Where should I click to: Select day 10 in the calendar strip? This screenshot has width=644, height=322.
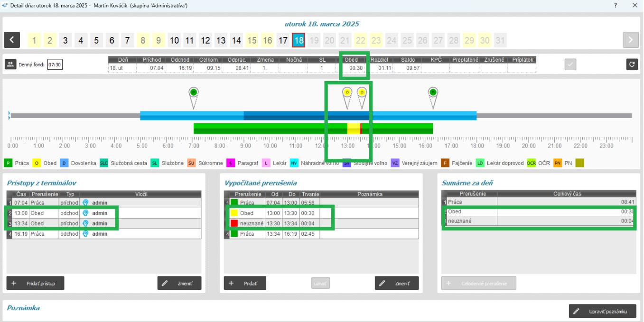175,40
